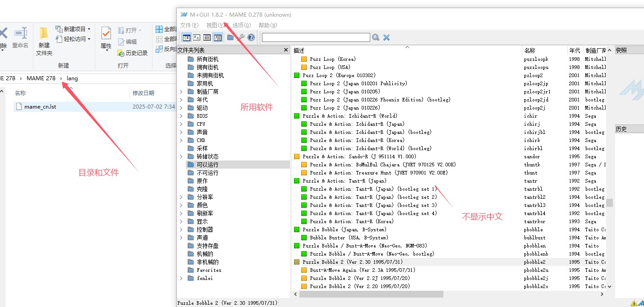Click the vertical scrollbar thumb of game list
Screen dimensions: 644x307
coord(609,203)
